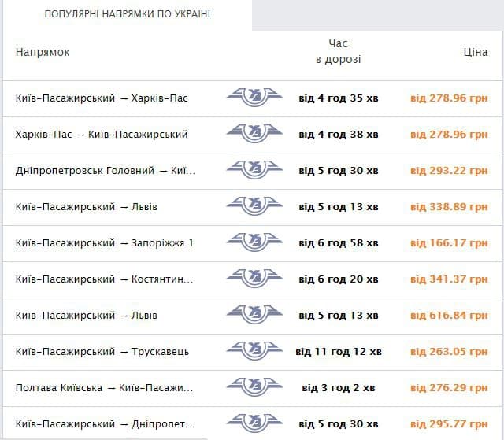Screen dimensions: 504x440
Task: Click railway logo in Харків-Пас — Київ-Пасажирський row
Action: [x=254, y=135]
